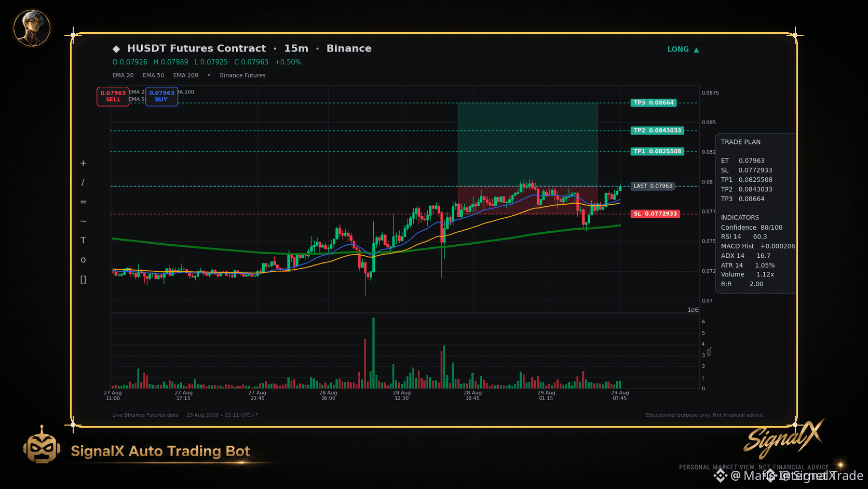Click the close price C 0.07963
The image size is (868, 489).
251,62
